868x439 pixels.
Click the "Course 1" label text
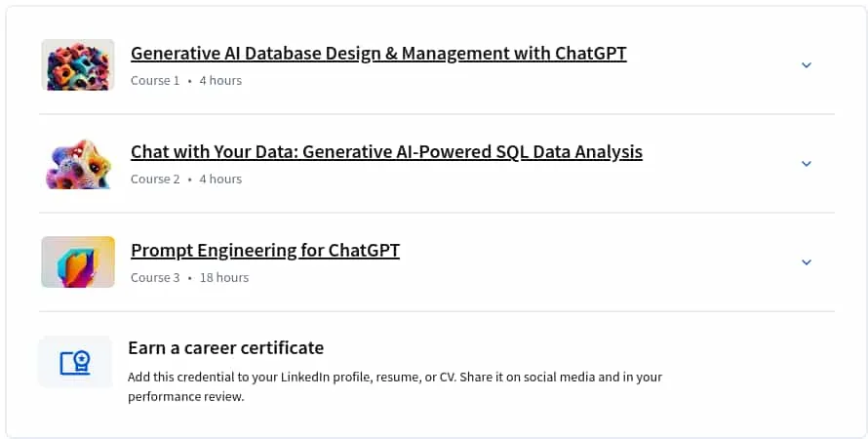tap(155, 81)
